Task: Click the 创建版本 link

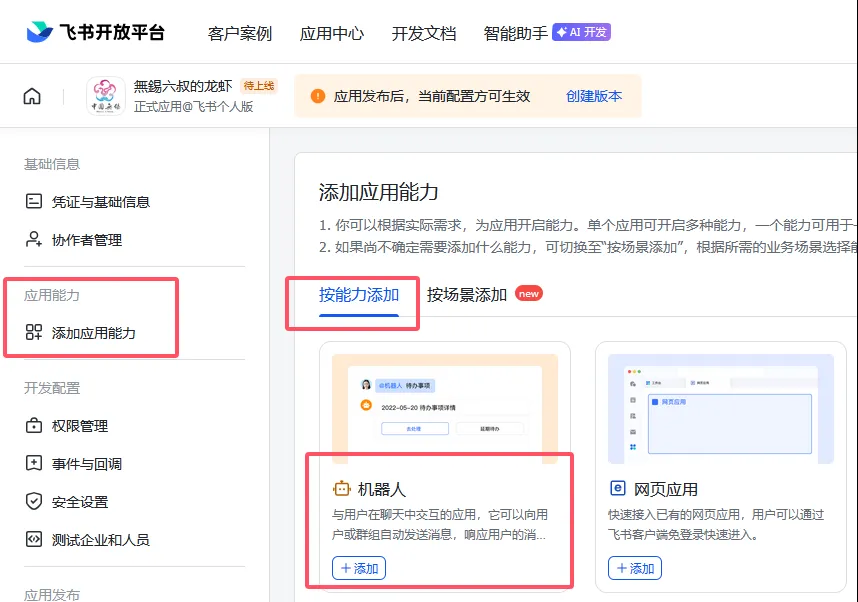Action: pos(594,96)
